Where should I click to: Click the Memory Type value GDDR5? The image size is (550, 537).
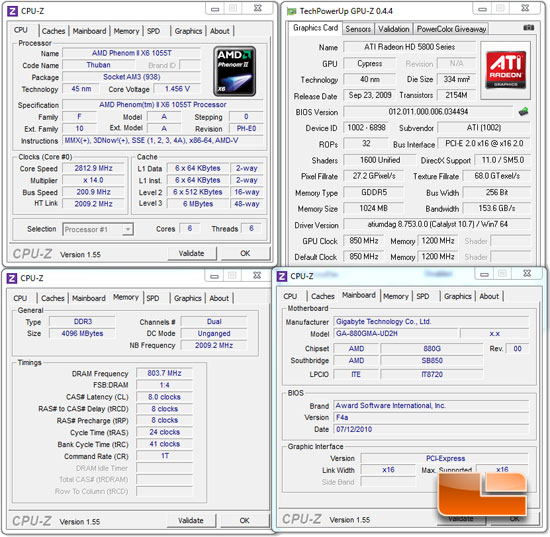(374, 192)
